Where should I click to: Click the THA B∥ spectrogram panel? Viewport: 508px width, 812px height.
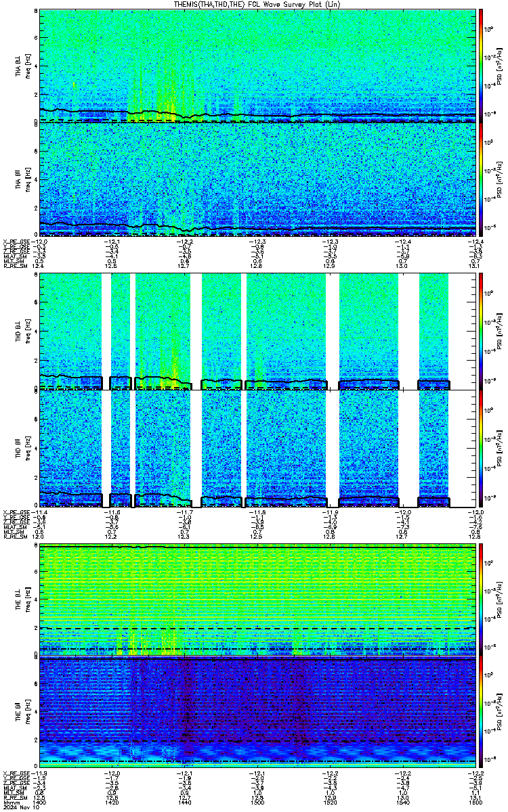(256, 179)
